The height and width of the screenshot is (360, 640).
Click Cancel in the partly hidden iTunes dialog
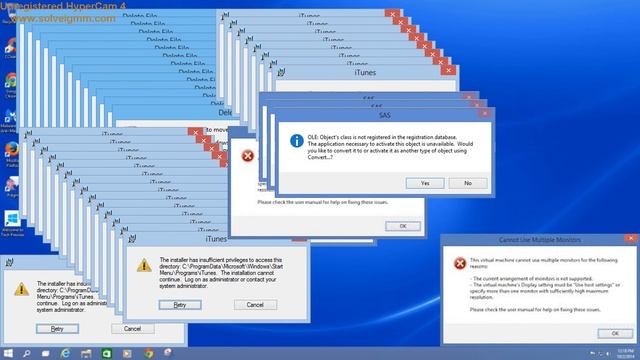133,329
